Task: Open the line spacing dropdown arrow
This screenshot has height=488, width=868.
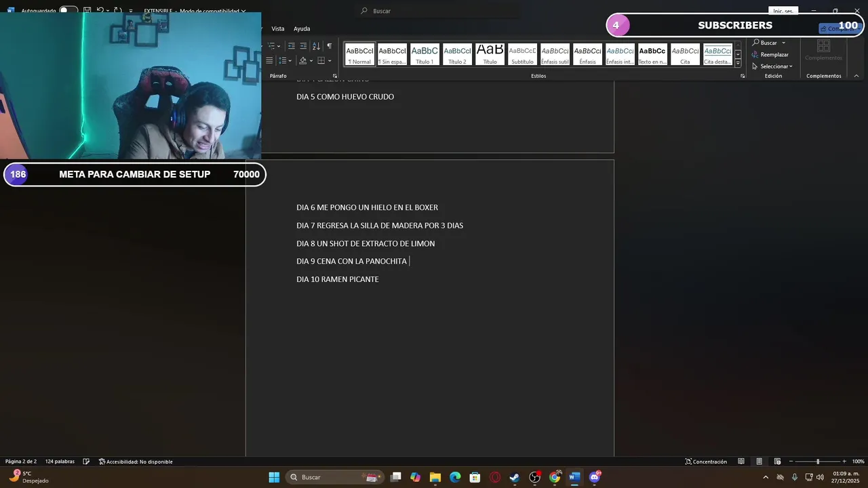Action: (290, 61)
